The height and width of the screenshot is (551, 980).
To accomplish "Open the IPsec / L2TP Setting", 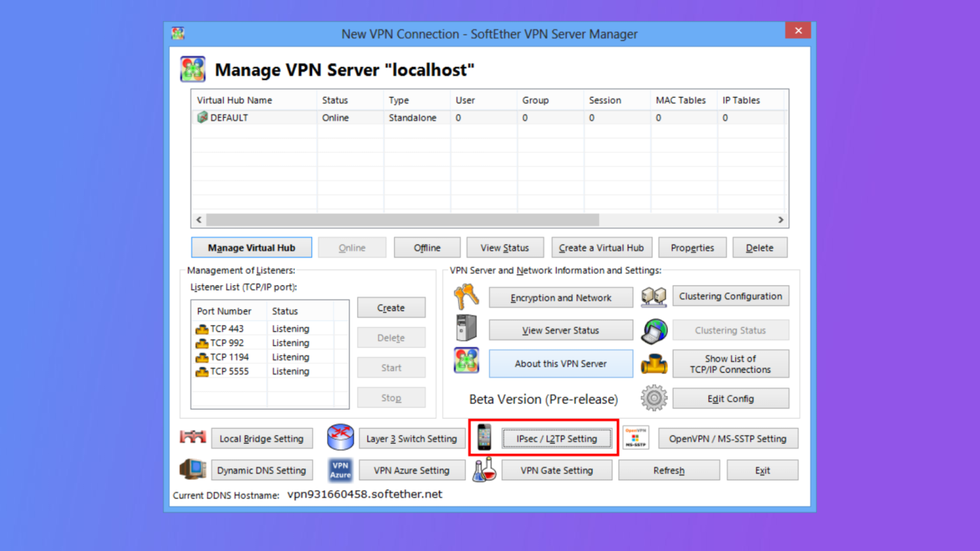I will coord(556,438).
